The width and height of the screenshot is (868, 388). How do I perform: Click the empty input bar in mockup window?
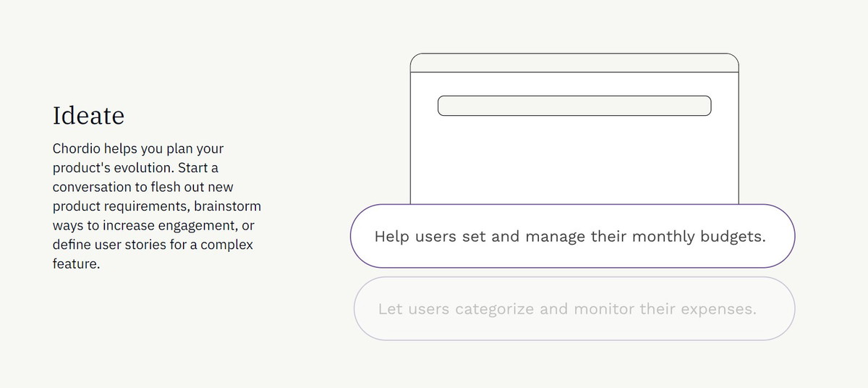click(x=574, y=106)
